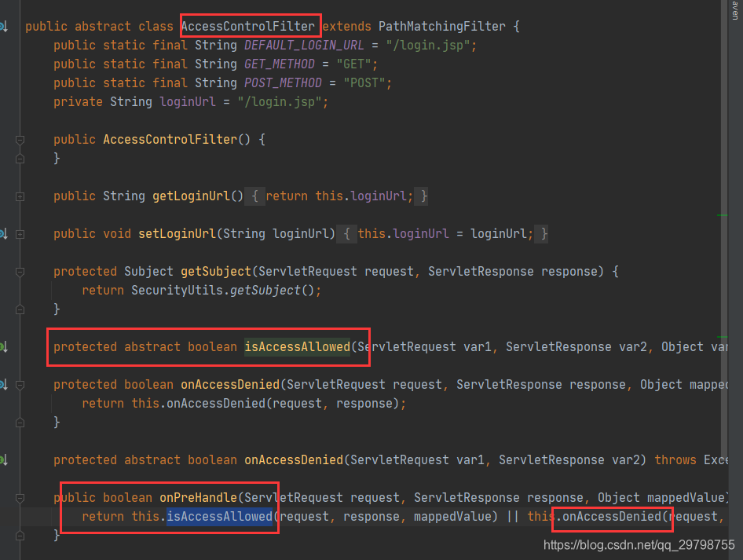The width and height of the screenshot is (743, 560).
Task: Expand the folded setLoginUrl method via plus marker
Action: pos(20,234)
